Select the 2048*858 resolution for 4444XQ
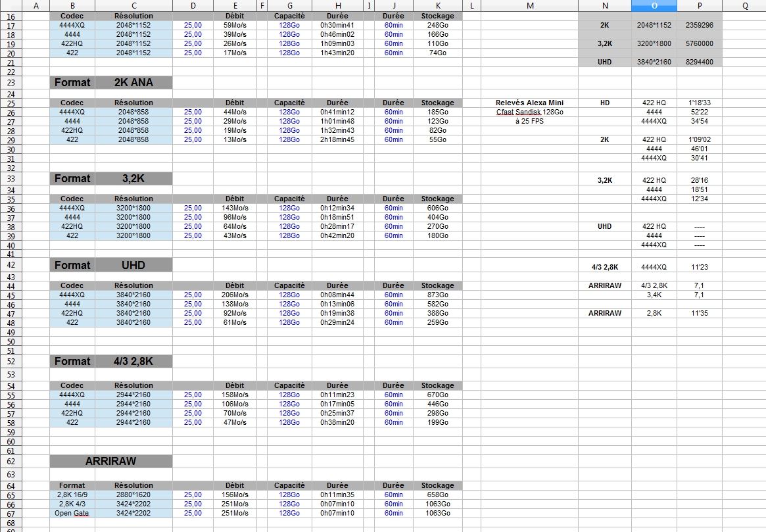The width and height of the screenshot is (766, 532). (133, 112)
